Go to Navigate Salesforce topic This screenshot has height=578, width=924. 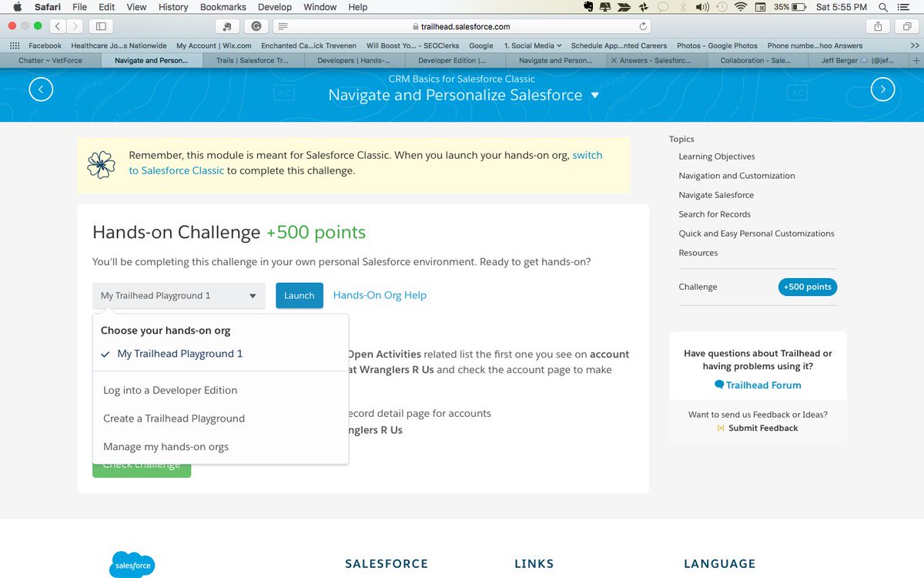click(x=716, y=195)
